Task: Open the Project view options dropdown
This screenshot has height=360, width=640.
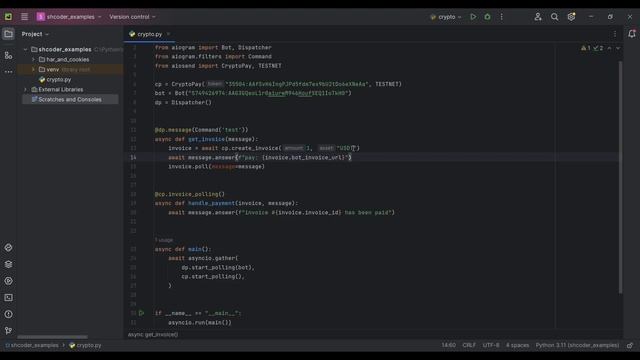Action: pyautogui.click(x=35, y=34)
